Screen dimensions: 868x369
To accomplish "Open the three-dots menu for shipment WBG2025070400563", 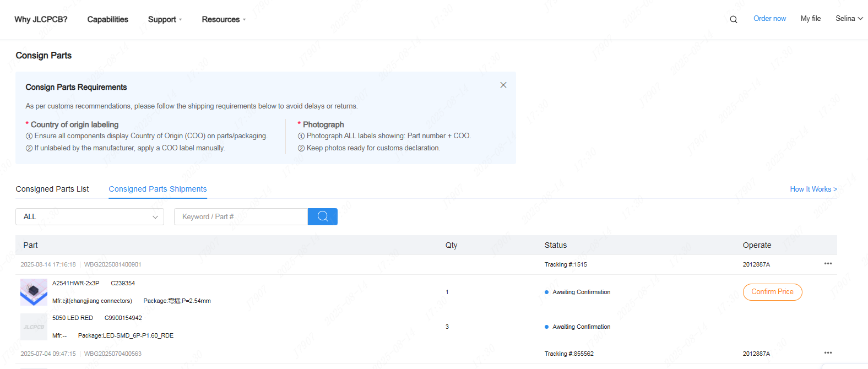I will click(x=828, y=353).
